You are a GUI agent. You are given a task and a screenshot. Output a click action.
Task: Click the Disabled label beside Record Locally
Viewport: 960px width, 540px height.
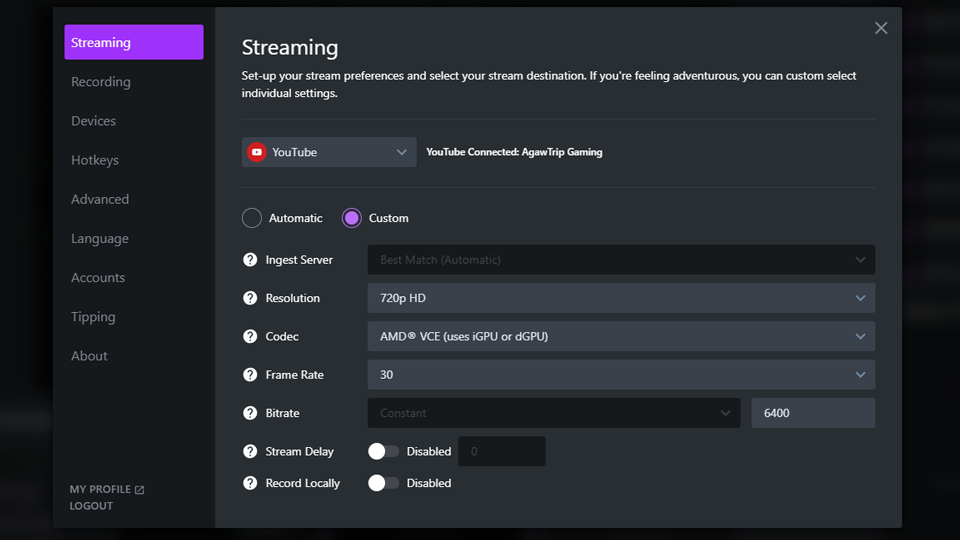point(429,483)
